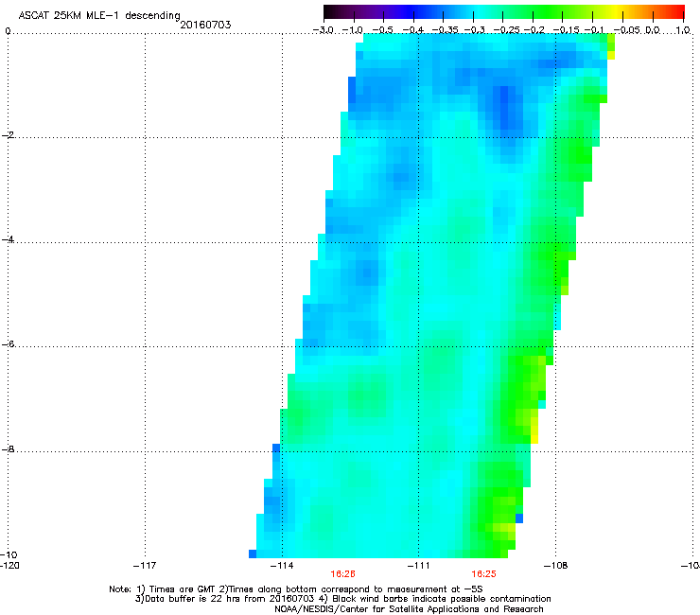This screenshot has width=700, height=615.
Task: Click the 0.0 color scale label
Action: [x=653, y=30]
